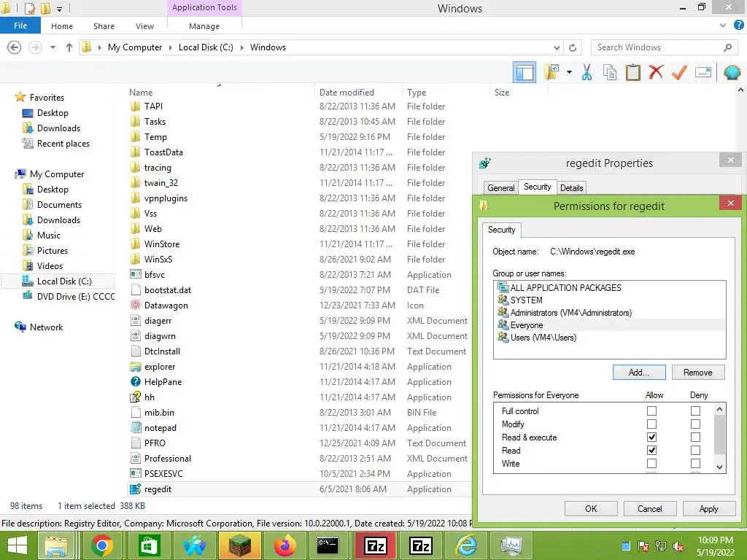Open Command Prompt from the taskbar
Screen dimensions: 747x560
pyautogui.click(x=328, y=545)
